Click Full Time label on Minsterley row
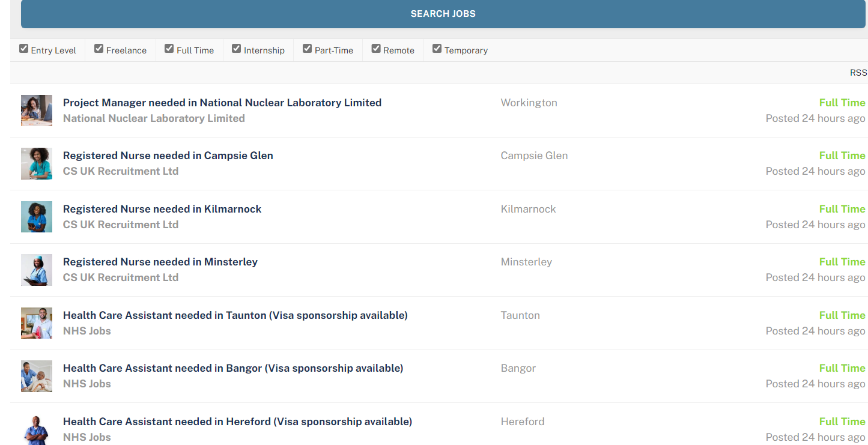868x445 pixels. point(842,262)
